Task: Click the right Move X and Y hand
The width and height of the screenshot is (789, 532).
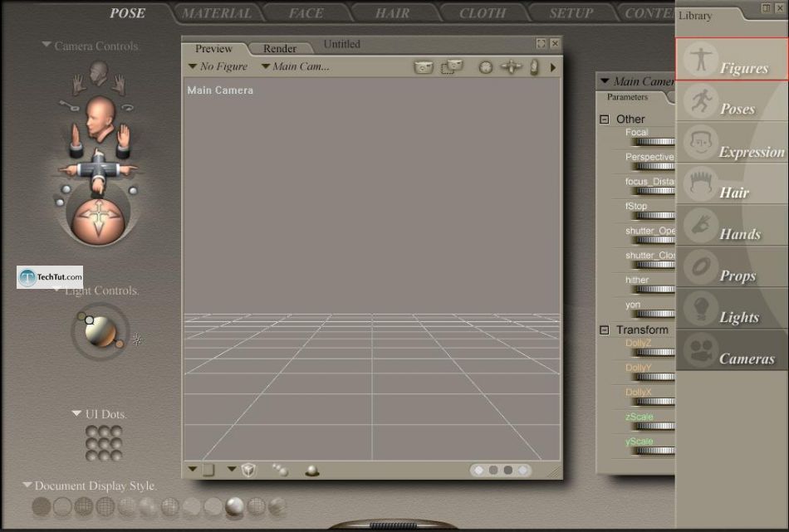Action: tap(124, 141)
